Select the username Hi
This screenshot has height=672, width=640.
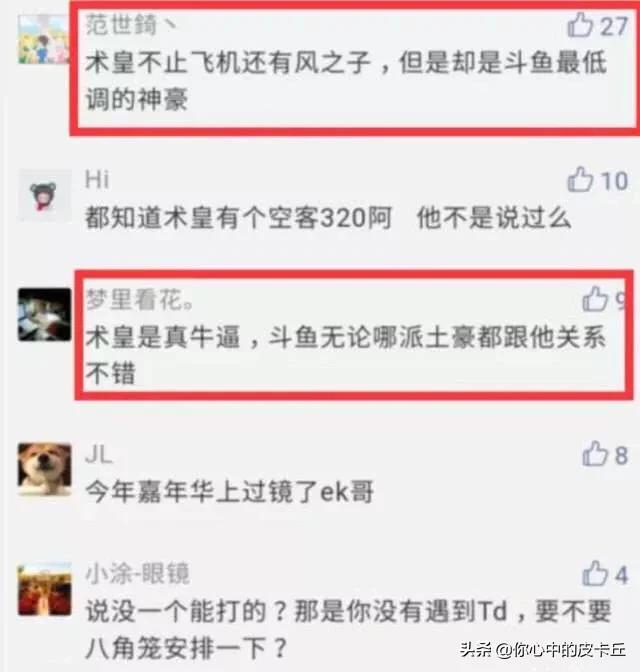97,179
